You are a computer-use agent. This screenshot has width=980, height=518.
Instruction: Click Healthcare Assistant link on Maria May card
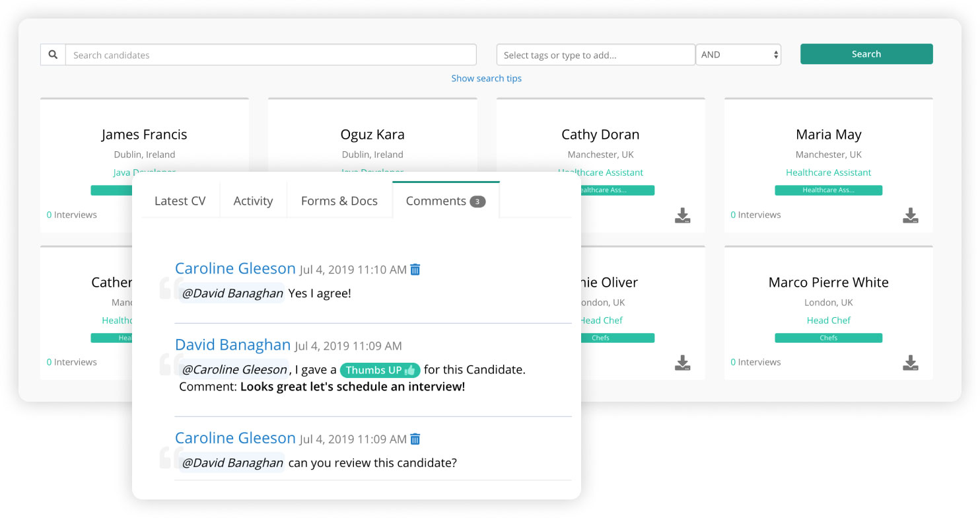coord(829,172)
